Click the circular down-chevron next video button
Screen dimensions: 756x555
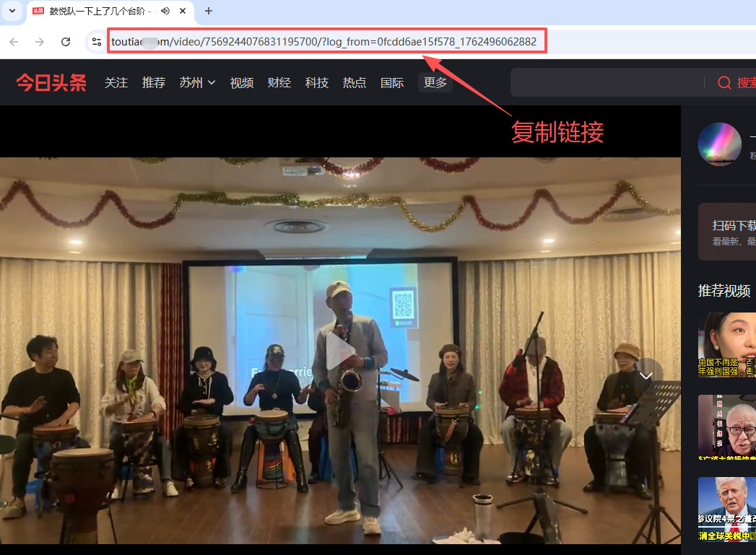pos(646,375)
